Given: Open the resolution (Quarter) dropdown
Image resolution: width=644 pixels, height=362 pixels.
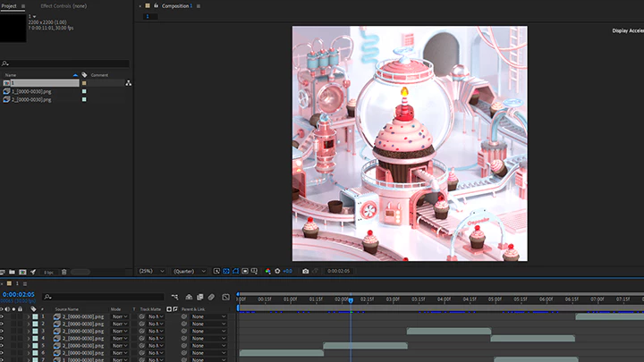Looking at the screenshot, I should point(190,271).
